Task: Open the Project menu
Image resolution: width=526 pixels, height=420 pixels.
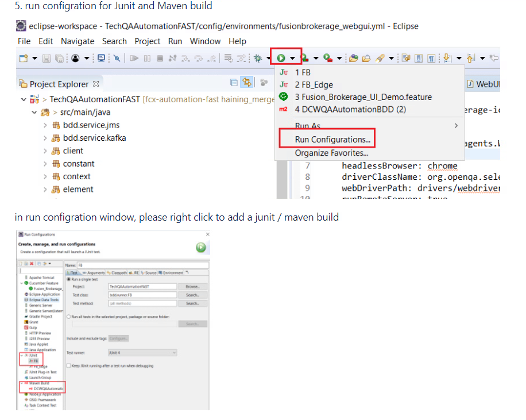Action: click(148, 41)
